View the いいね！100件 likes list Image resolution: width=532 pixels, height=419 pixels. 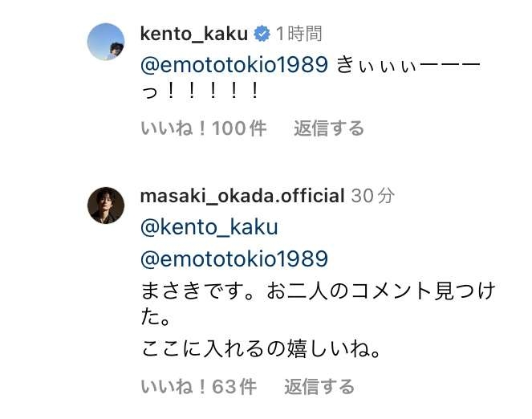[x=203, y=128]
